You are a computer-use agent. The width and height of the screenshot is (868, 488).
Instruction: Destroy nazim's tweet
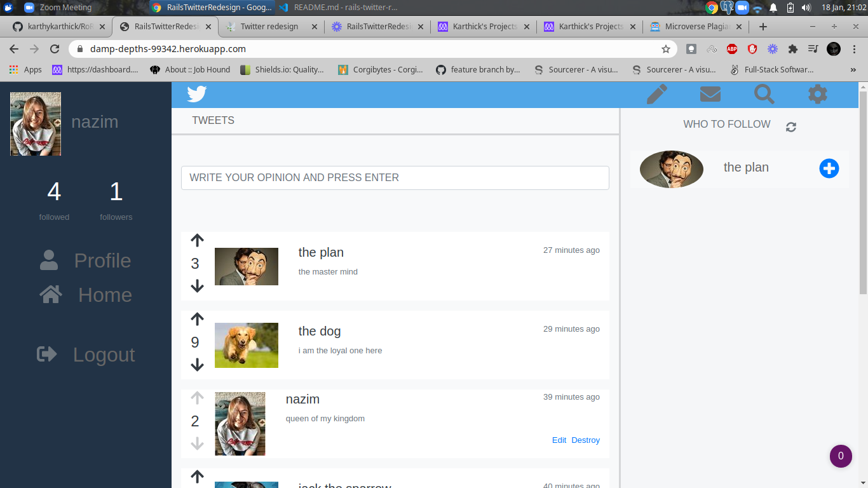click(585, 440)
